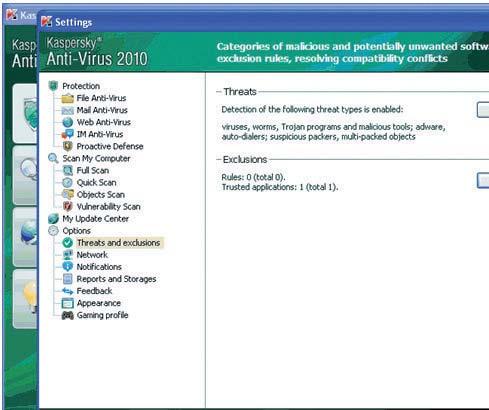Screen dimensions: 489x410
Task: Open Network options
Action: coord(92,255)
